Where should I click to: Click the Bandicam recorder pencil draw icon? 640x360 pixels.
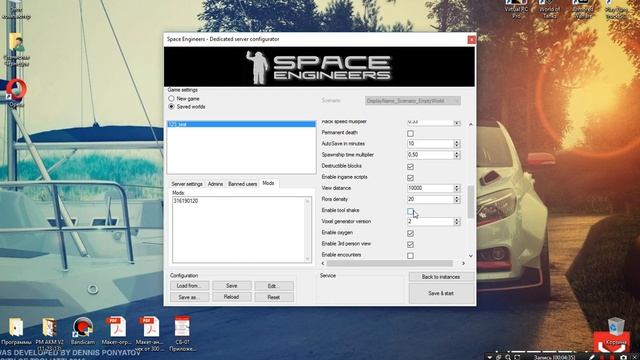(x=592, y=357)
